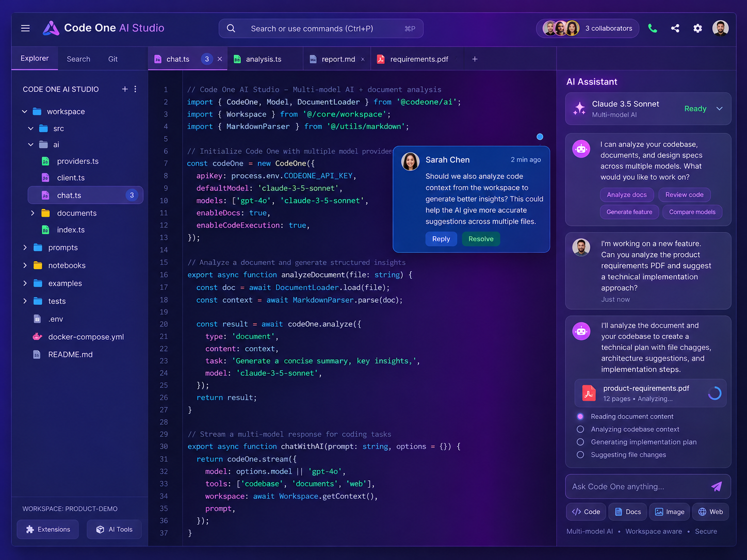This screenshot has height=560, width=747.
Task: Select the Suggesting file changes step
Action: (x=580, y=455)
